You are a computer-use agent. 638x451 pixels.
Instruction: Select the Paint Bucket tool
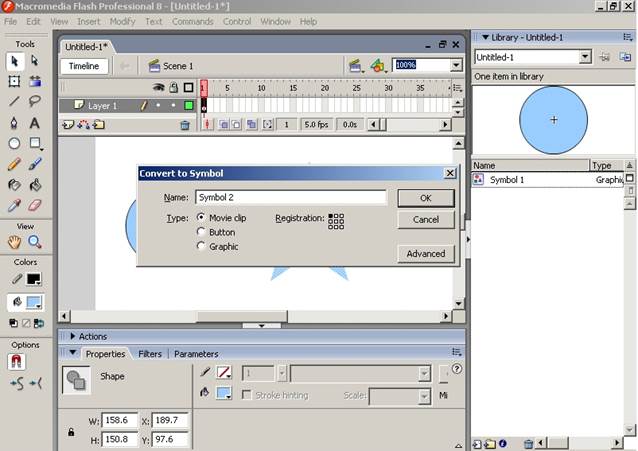click(35, 185)
